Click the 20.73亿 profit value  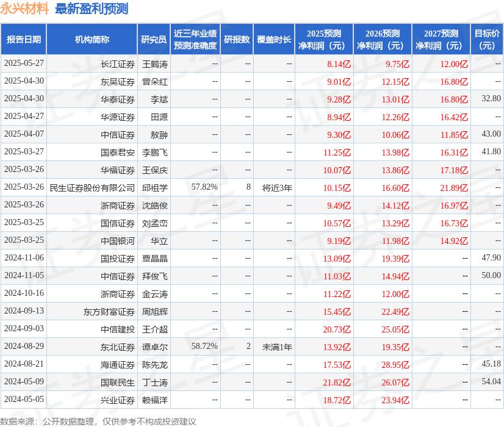click(337, 329)
